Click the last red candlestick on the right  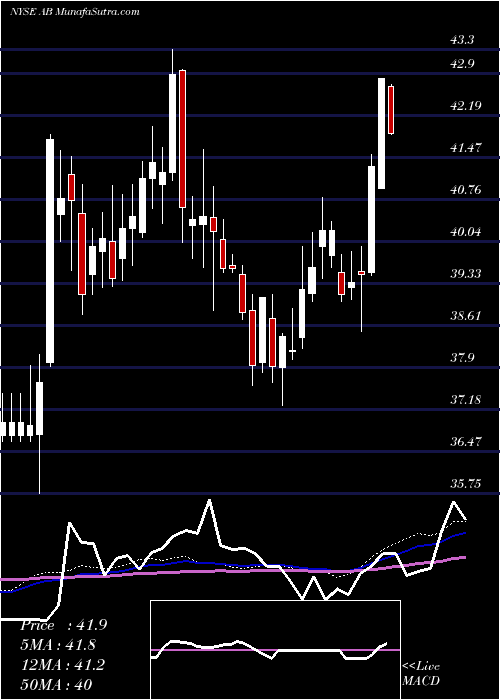click(391, 109)
